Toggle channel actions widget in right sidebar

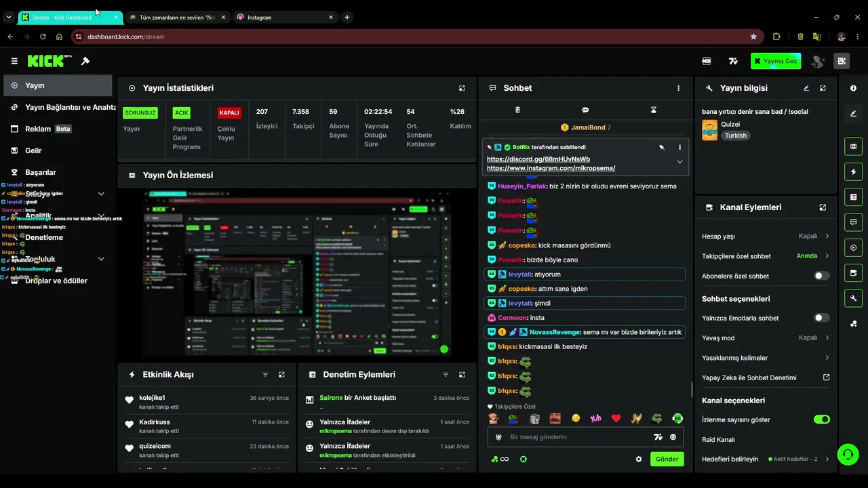coord(853,272)
